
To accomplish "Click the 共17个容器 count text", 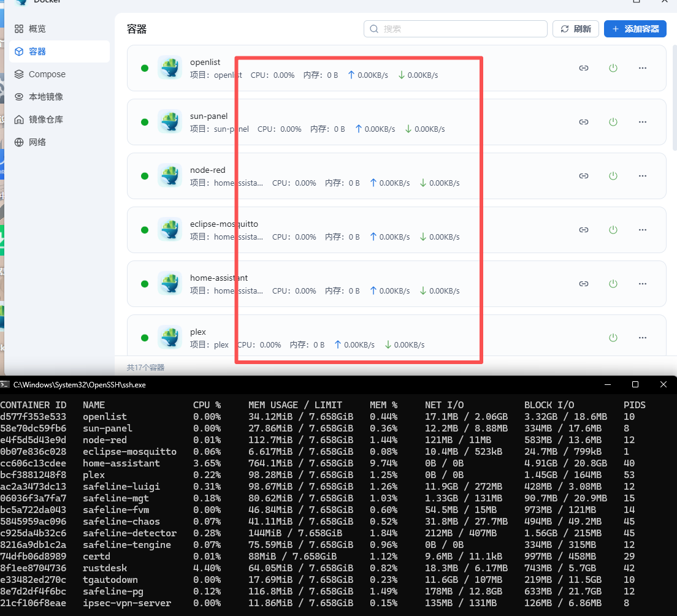I will [x=145, y=367].
